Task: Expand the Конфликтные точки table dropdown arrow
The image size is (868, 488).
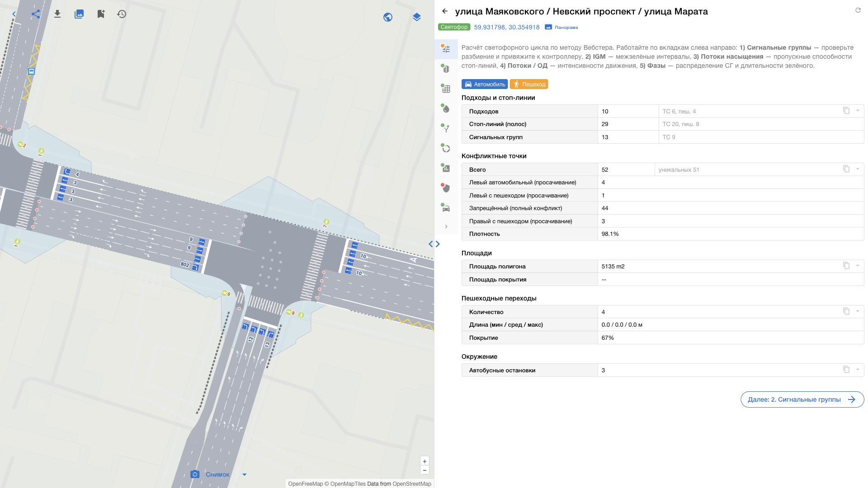Action: (858, 169)
